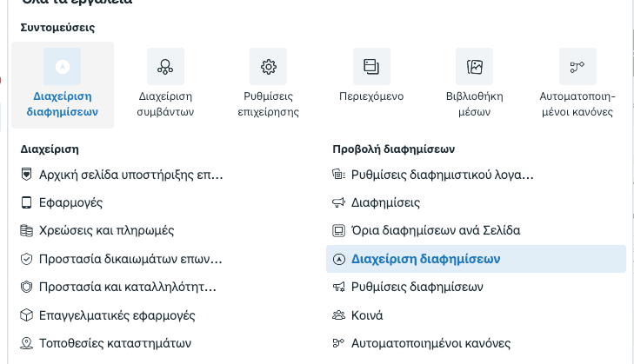Click the people icon beside Κοινά

(339, 315)
